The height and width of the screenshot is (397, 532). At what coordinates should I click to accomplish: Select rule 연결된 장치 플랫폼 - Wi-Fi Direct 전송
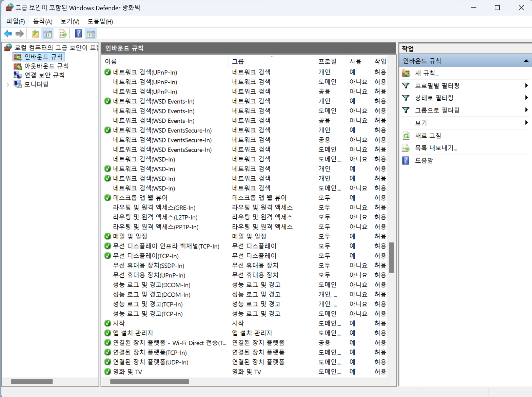[x=170, y=343]
